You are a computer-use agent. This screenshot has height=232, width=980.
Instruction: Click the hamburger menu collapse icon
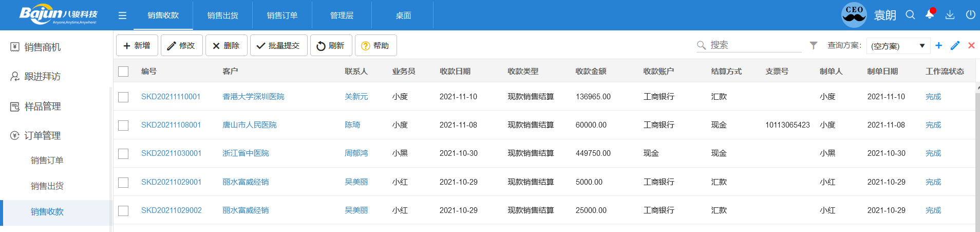coord(122,15)
